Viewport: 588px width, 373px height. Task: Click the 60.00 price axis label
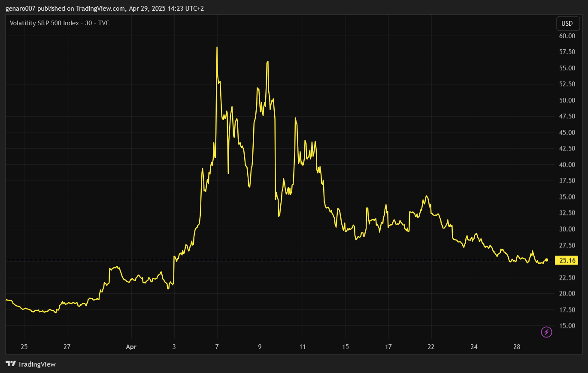[567, 36]
